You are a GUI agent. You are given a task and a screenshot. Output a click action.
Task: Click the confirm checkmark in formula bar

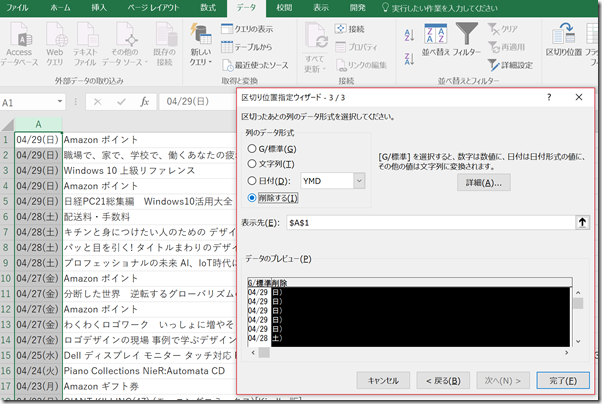(x=121, y=102)
